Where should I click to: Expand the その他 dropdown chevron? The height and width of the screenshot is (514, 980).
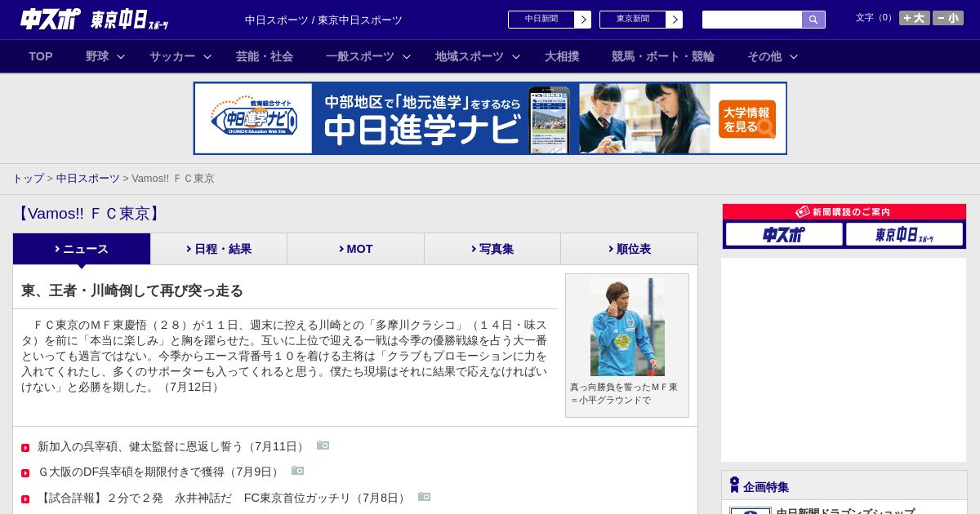(x=794, y=56)
